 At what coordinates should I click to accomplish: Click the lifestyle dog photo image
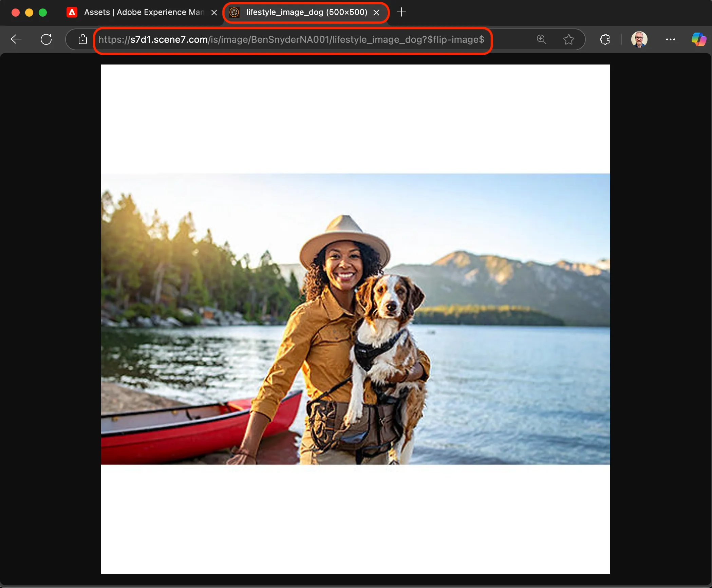point(355,319)
